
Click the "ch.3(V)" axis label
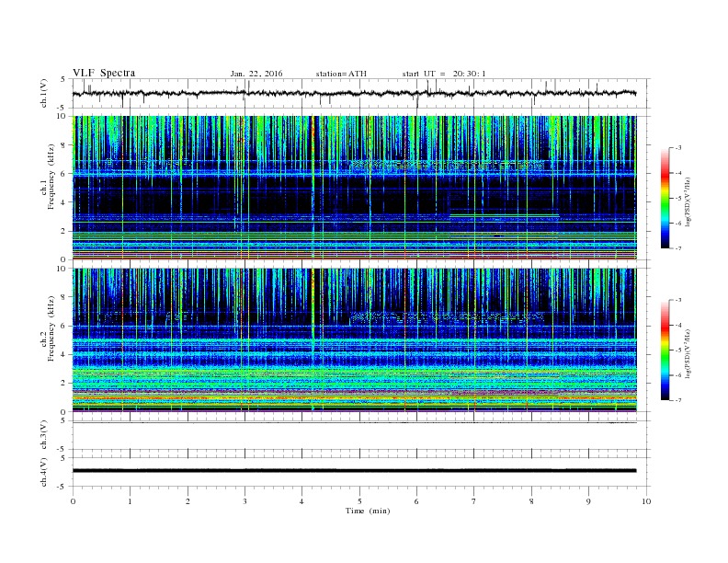(43, 435)
